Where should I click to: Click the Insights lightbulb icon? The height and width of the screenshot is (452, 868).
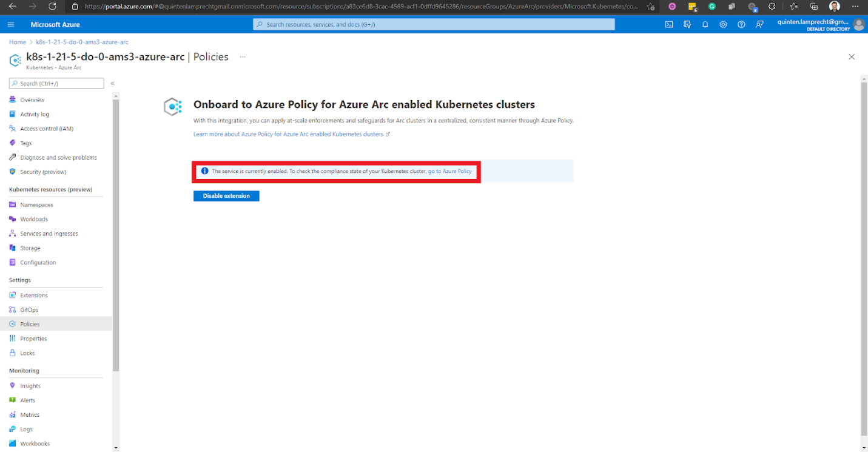tap(13, 386)
